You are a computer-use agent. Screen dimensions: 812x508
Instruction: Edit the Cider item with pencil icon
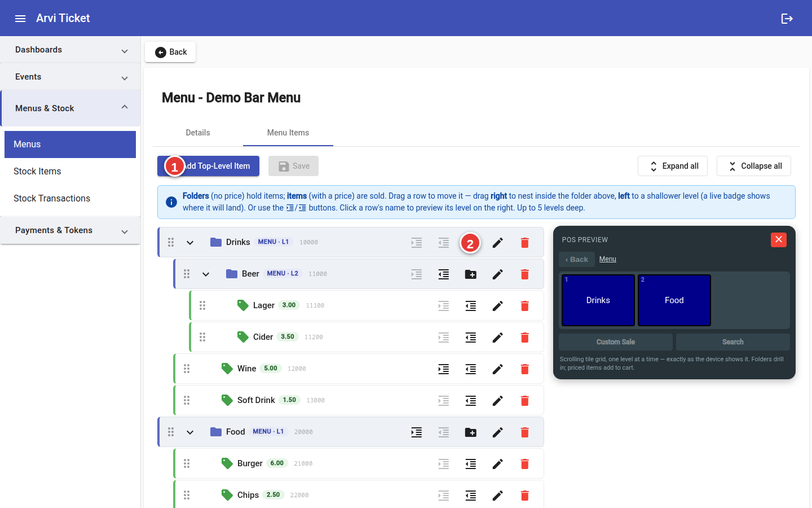coord(497,338)
